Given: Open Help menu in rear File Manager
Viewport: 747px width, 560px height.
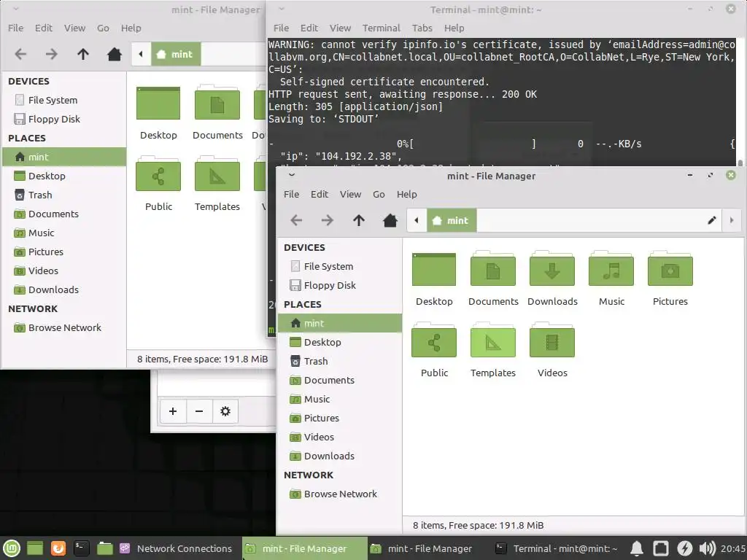Looking at the screenshot, I should coord(131,28).
